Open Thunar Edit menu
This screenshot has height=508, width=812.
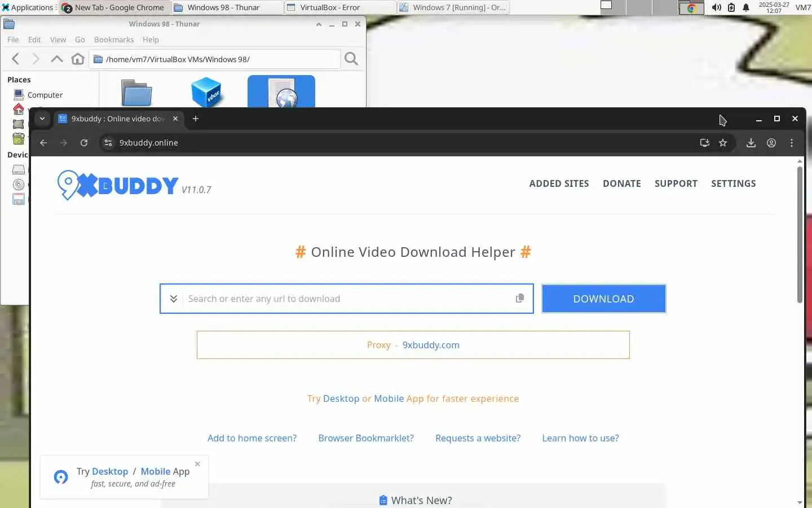click(34, 40)
